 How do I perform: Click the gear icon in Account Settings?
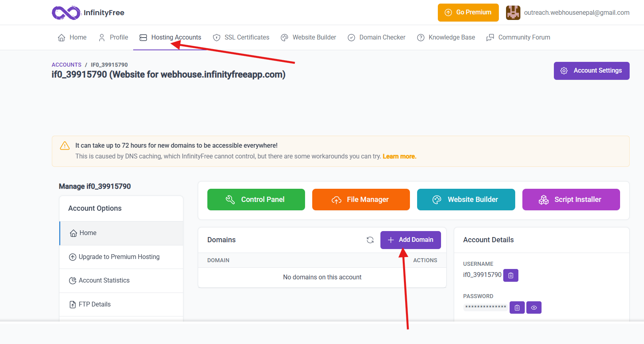coord(564,71)
